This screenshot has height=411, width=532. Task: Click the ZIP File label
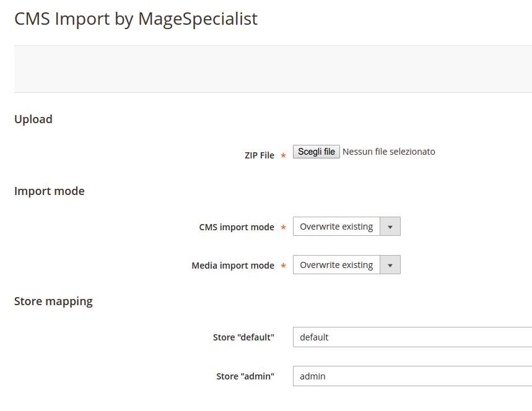(x=259, y=155)
